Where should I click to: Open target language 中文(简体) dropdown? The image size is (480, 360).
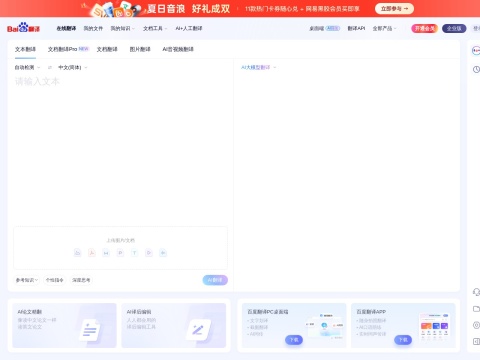pyautogui.click(x=73, y=68)
